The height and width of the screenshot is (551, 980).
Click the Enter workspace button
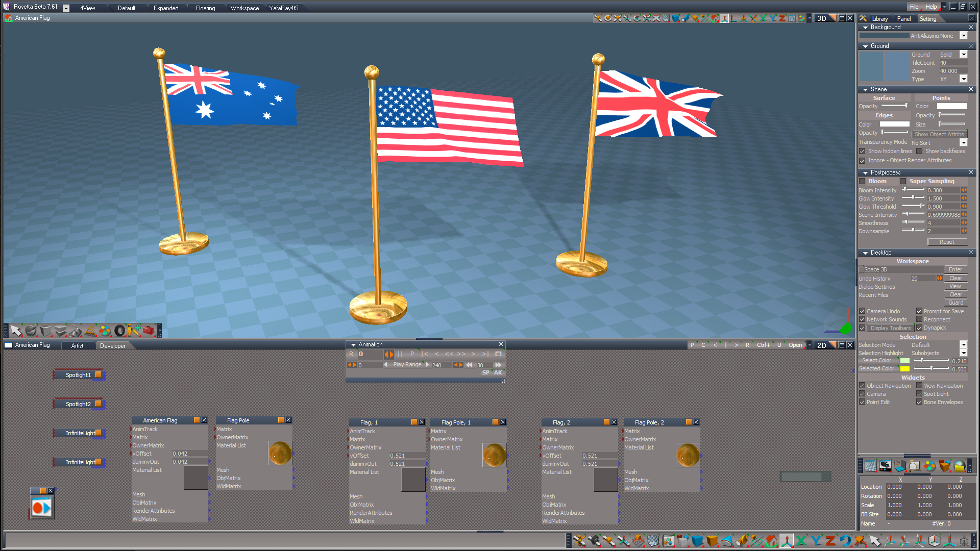(955, 269)
